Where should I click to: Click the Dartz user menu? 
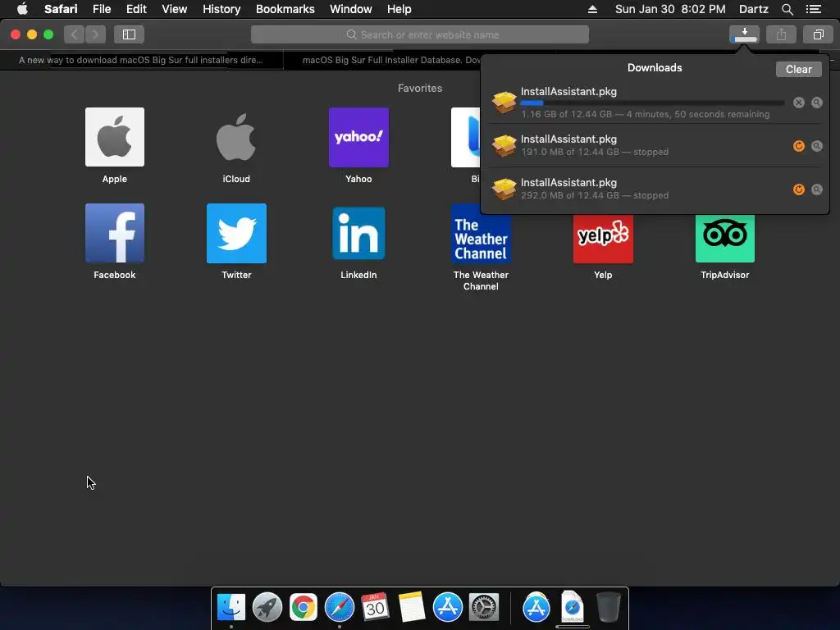pos(753,9)
